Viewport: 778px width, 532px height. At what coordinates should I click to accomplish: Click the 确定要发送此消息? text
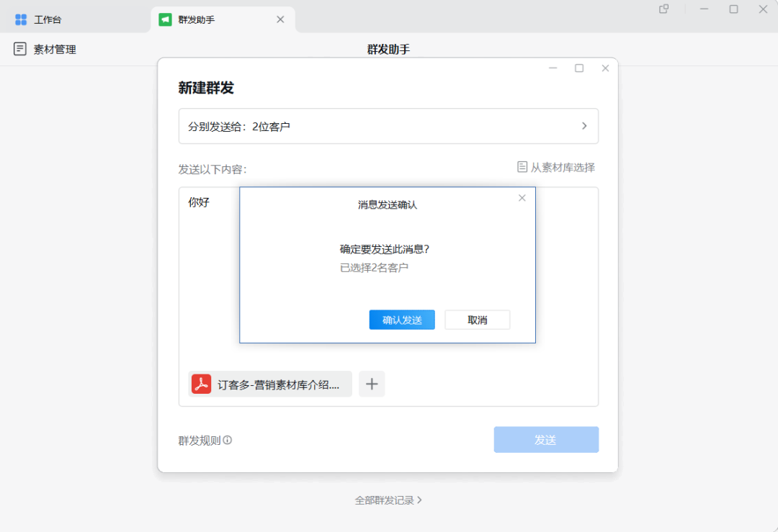(x=385, y=249)
